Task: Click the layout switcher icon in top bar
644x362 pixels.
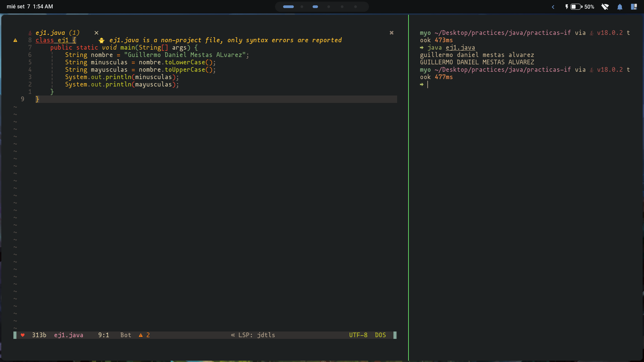Action: click(x=634, y=7)
